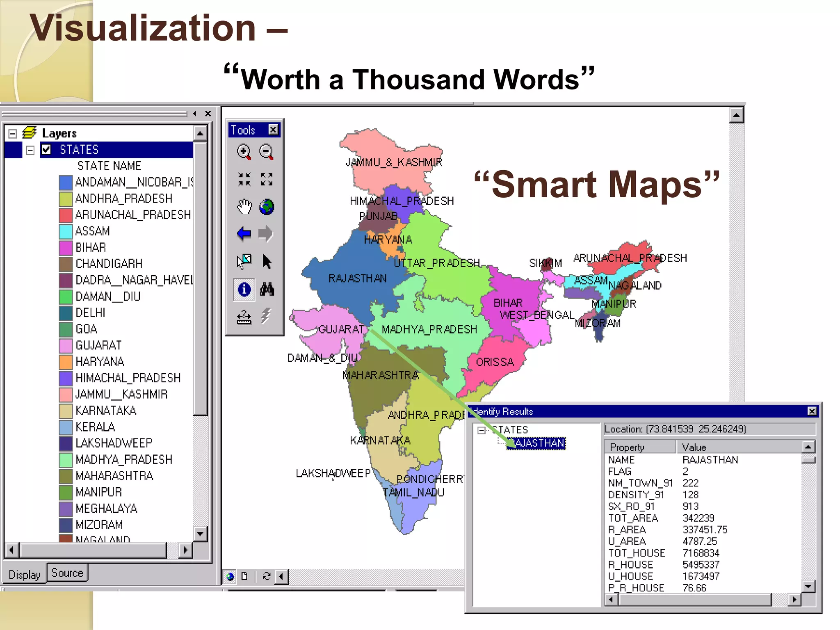The width and height of the screenshot is (840, 630).
Task: Click the JAMMU_&_KASHMIR map label
Action: pos(394,162)
